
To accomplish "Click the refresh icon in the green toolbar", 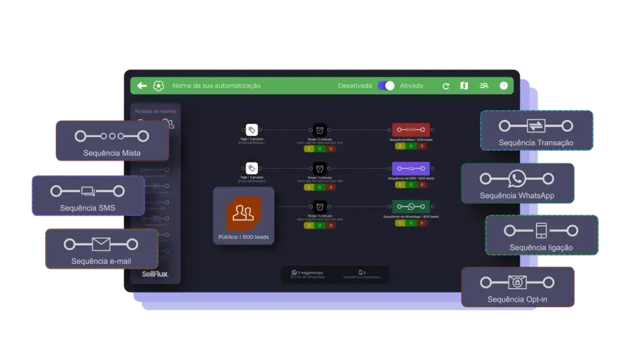I will point(446,86).
